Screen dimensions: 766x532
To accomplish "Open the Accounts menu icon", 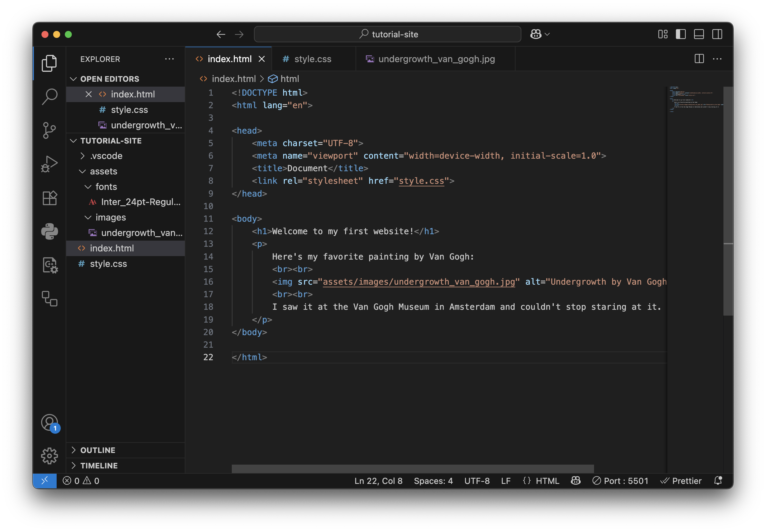I will coord(49,423).
